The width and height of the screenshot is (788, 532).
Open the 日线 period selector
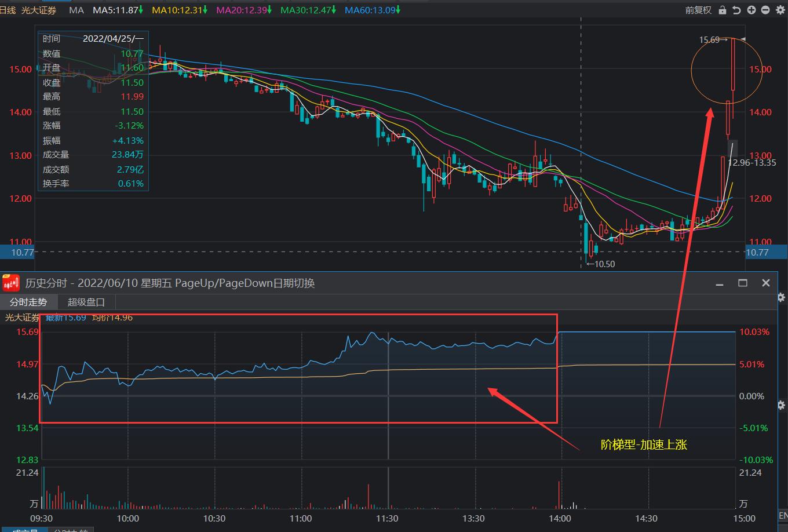pos(8,10)
